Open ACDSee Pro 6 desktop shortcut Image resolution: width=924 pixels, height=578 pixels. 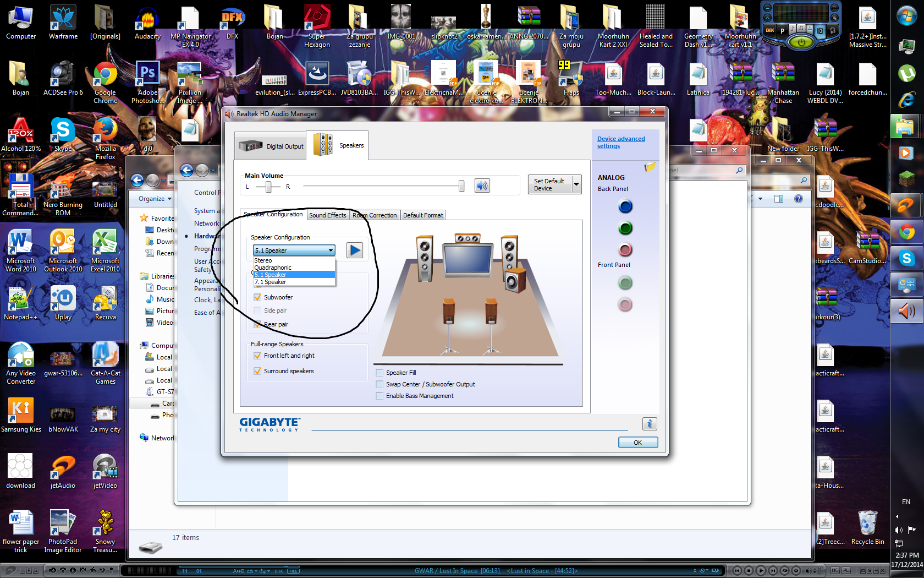(x=63, y=79)
